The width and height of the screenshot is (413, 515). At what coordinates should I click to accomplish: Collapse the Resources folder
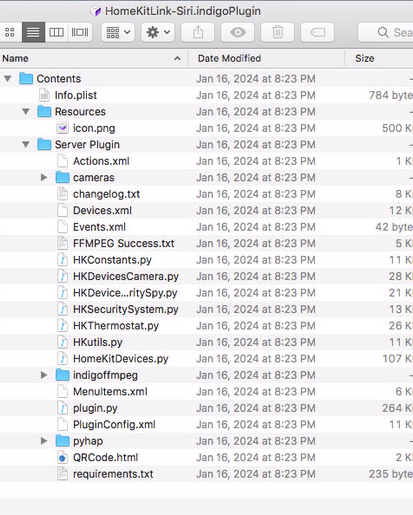coord(26,112)
